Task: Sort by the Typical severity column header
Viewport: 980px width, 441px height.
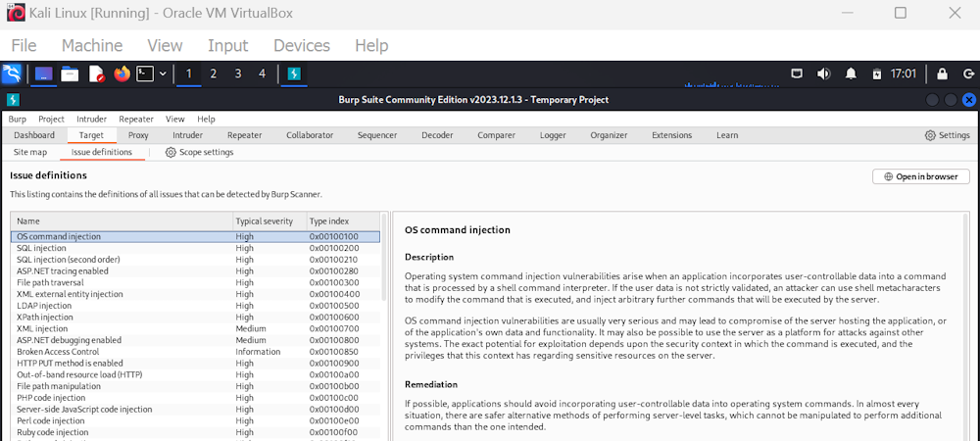Action: point(269,221)
